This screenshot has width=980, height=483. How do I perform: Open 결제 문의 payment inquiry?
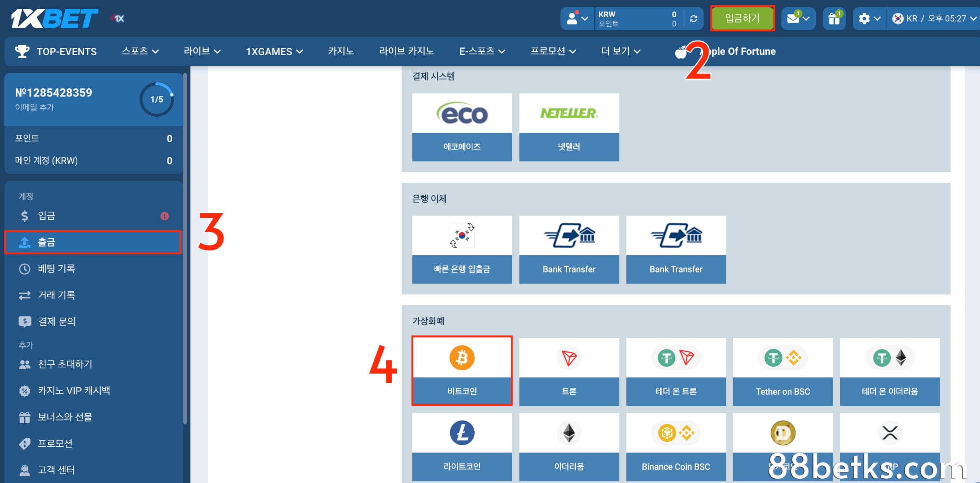(x=93, y=321)
